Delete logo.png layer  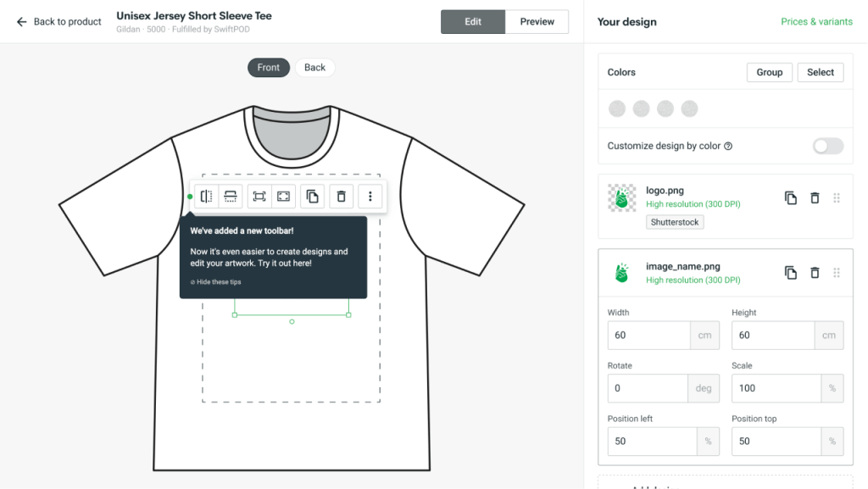[x=815, y=198]
